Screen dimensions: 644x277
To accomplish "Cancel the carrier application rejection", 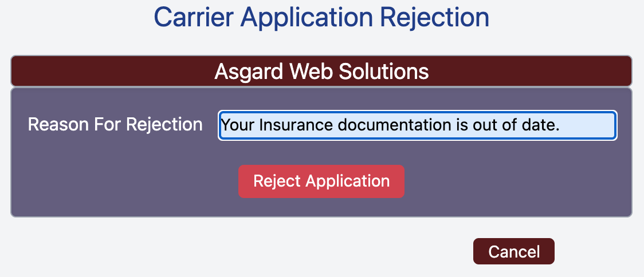I will click(x=514, y=251).
